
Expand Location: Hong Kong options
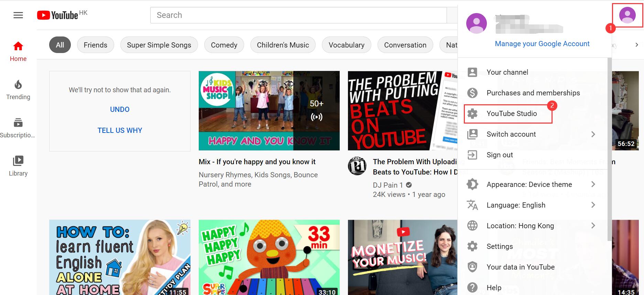(x=593, y=226)
